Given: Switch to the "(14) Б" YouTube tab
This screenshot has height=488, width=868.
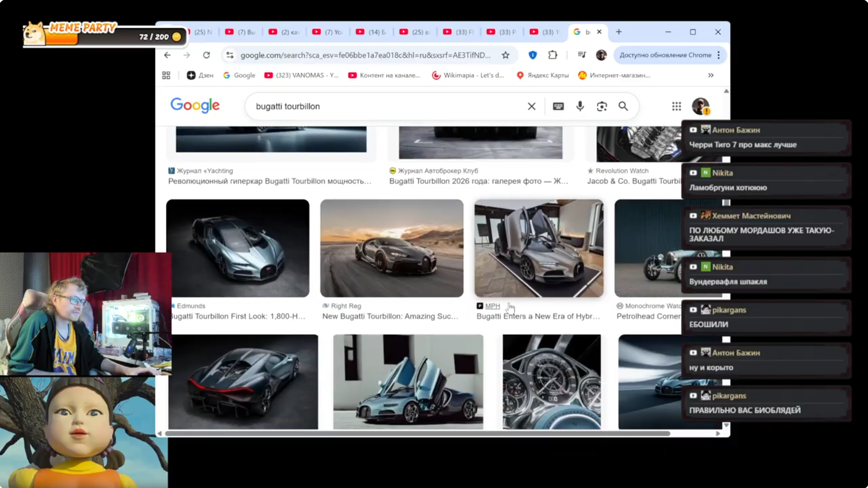Looking at the screenshot, I should [371, 32].
